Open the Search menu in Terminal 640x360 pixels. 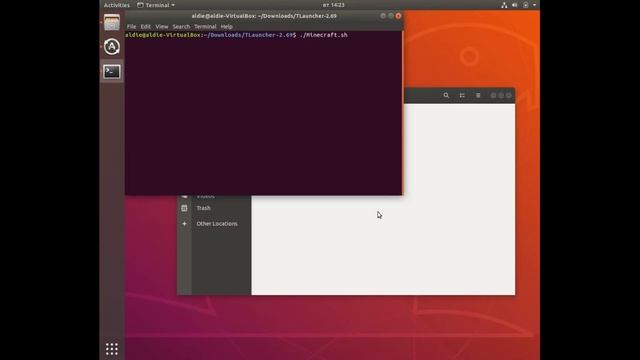pos(181,27)
